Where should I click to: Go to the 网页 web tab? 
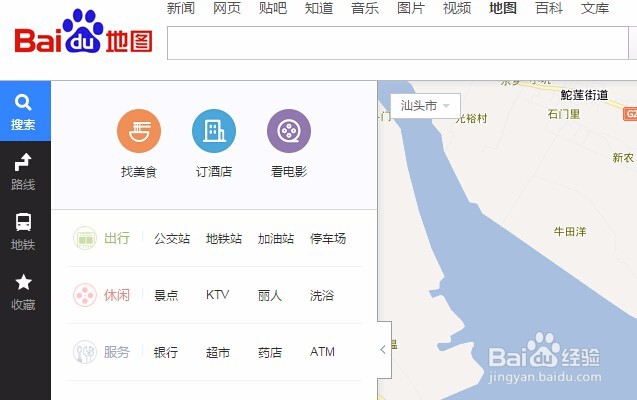[227, 8]
